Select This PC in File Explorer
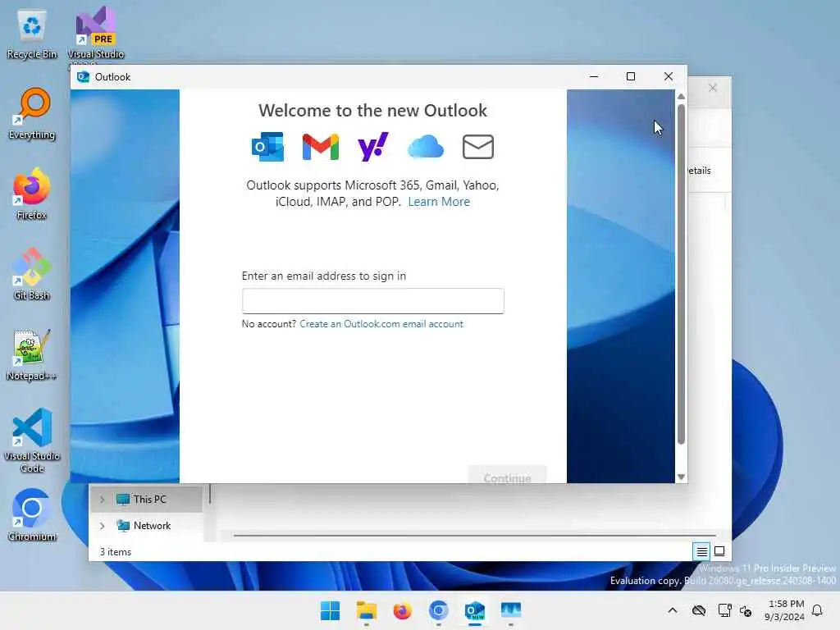This screenshot has height=630, width=840. pos(146,500)
